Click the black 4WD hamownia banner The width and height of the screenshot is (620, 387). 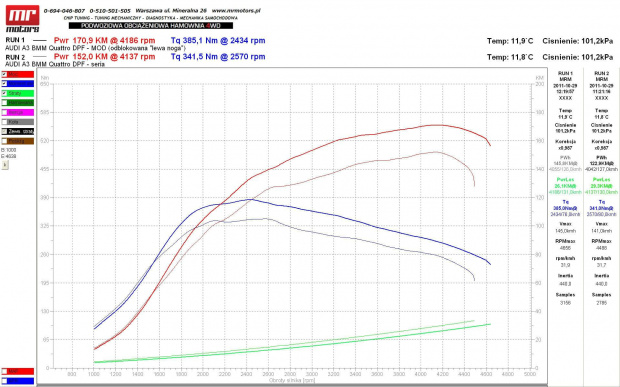tap(151, 26)
